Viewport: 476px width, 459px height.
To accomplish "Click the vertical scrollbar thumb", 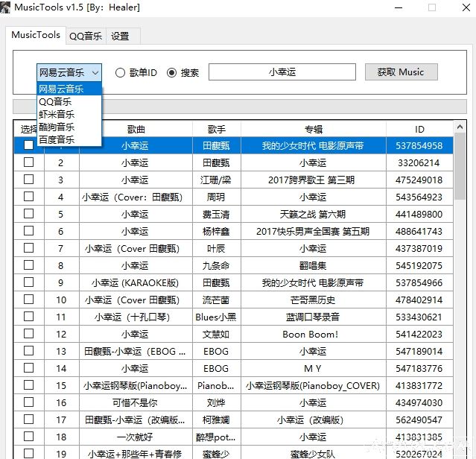I will tap(460, 166).
